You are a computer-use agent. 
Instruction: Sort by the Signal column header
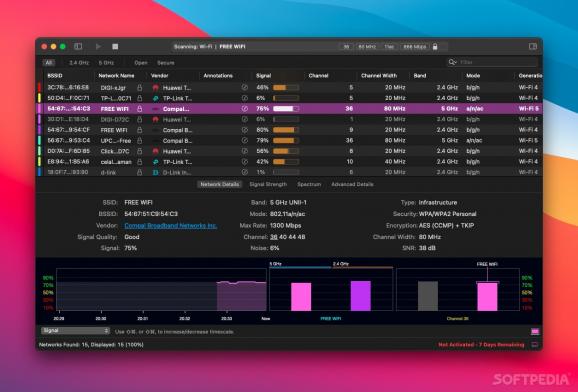264,76
